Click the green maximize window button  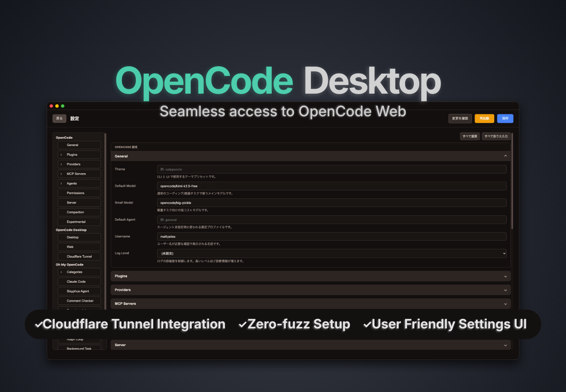coord(63,106)
